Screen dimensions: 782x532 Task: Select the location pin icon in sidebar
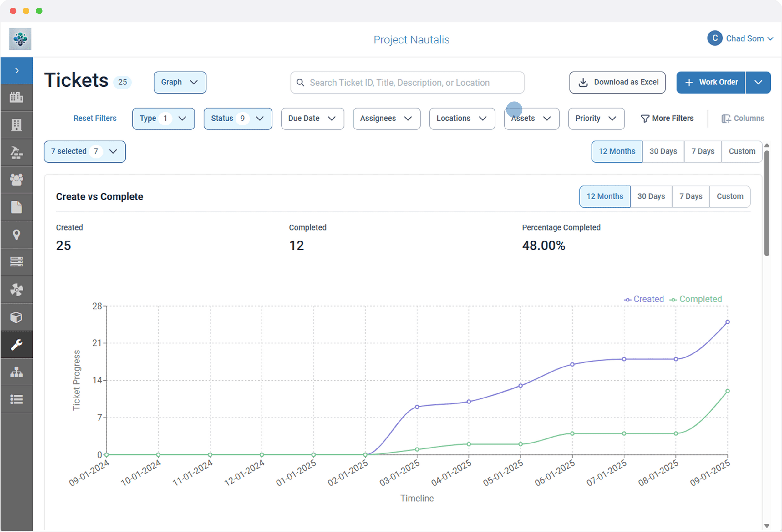[17, 234]
